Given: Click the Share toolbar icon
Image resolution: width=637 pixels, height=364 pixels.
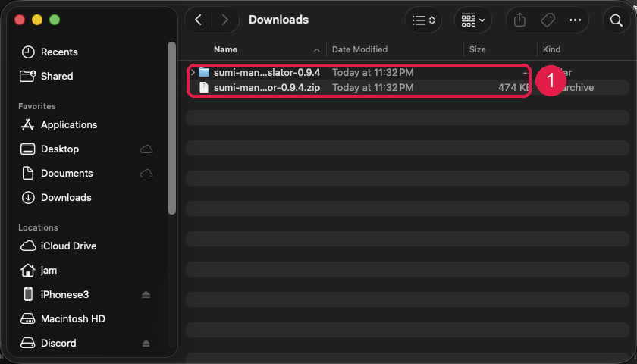Looking at the screenshot, I should coord(519,20).
